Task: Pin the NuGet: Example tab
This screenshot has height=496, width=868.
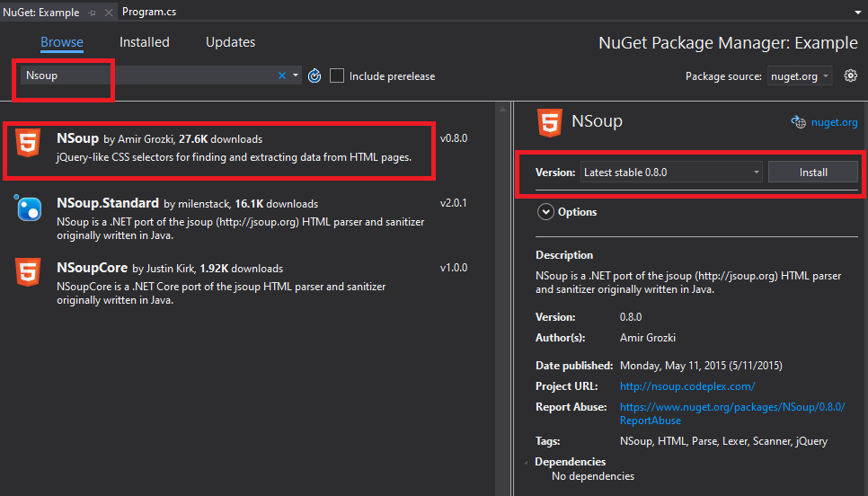Action: tap(92, 13)
